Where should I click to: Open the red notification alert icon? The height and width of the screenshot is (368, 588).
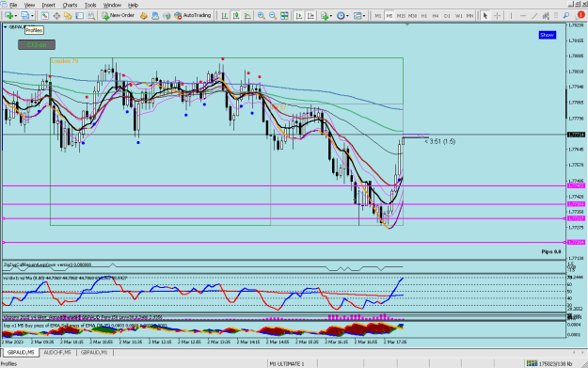tap(580, 15)
